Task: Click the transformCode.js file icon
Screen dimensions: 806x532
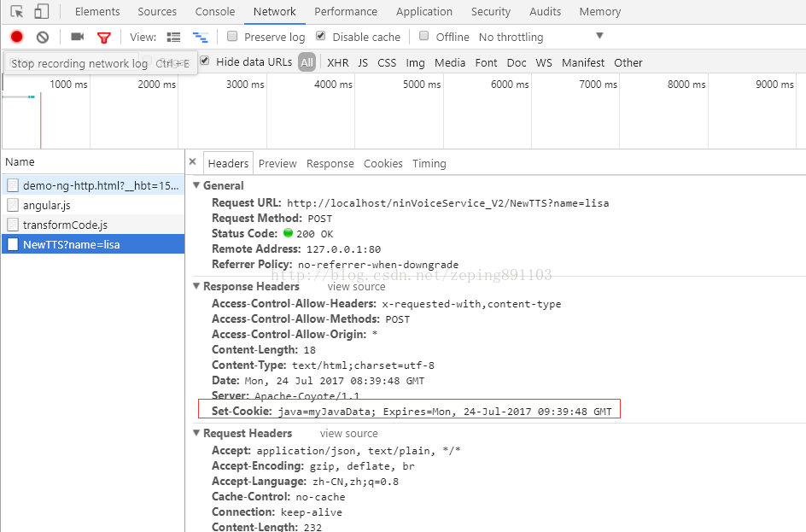Action: click(13, 225)
